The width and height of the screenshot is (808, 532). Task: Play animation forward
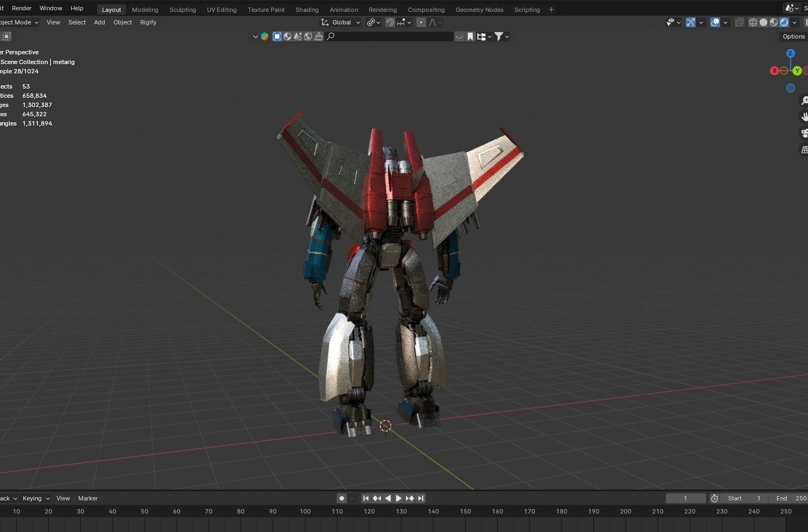399,498
